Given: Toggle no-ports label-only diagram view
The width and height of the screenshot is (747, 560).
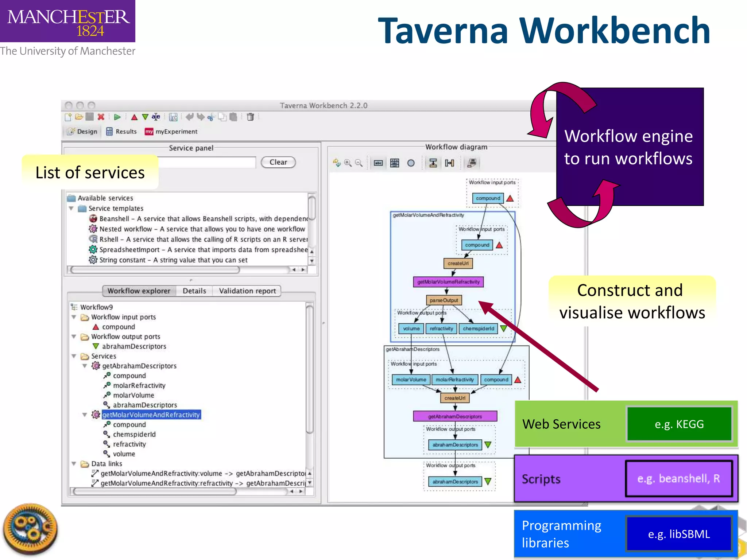Looking at the screenshot, I should coord(378,163).
